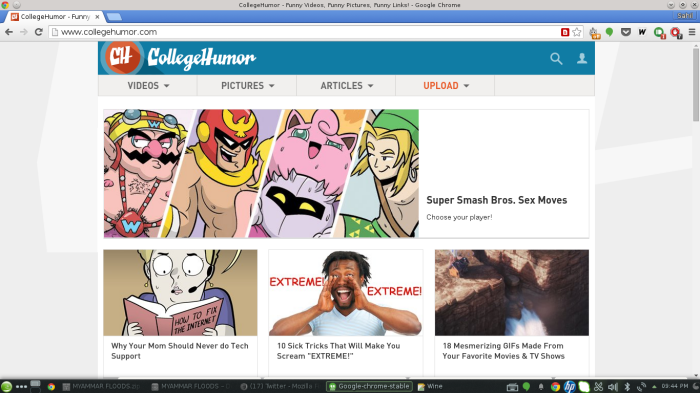Click the black W extension icon

pos(642,32)
